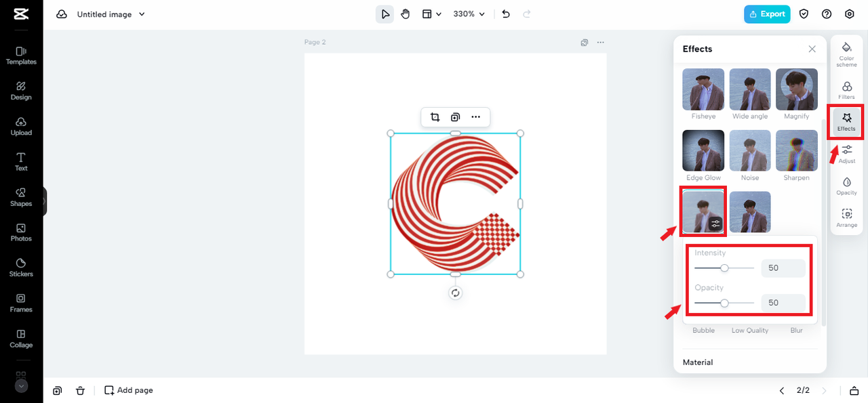
Task: Open the Untitled image name dropdown
Action: click(x=111, y=14)
